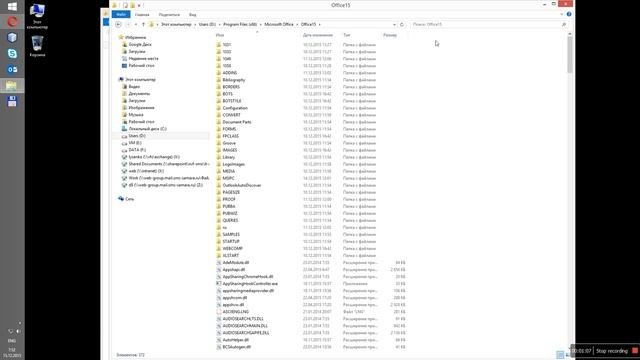Open Explorer help question mark icon
Image resolution: width=640 pixels, height=360 pixels.
[569, 14]
